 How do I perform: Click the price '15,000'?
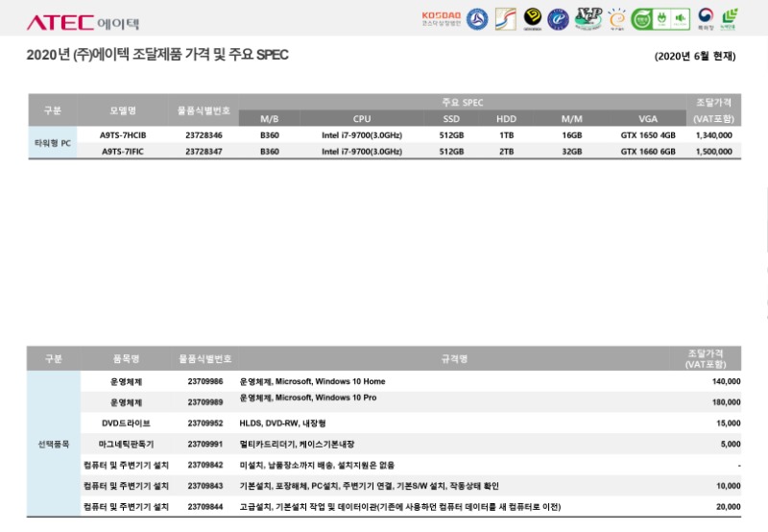click(729, 423)
